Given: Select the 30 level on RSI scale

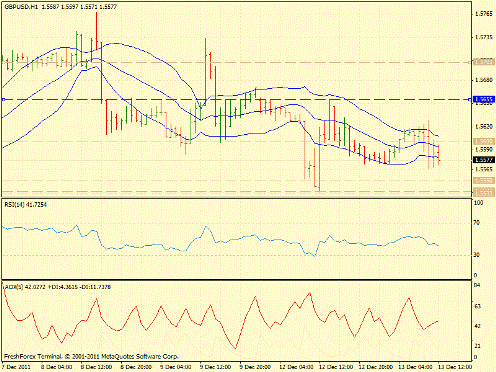Looking at the screenshot, I should [x=477, y=255].
